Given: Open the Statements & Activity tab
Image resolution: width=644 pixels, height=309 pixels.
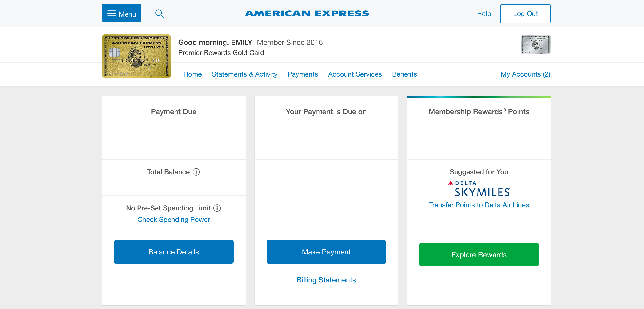Looking at the screenshot, I should tap(245, 74).
